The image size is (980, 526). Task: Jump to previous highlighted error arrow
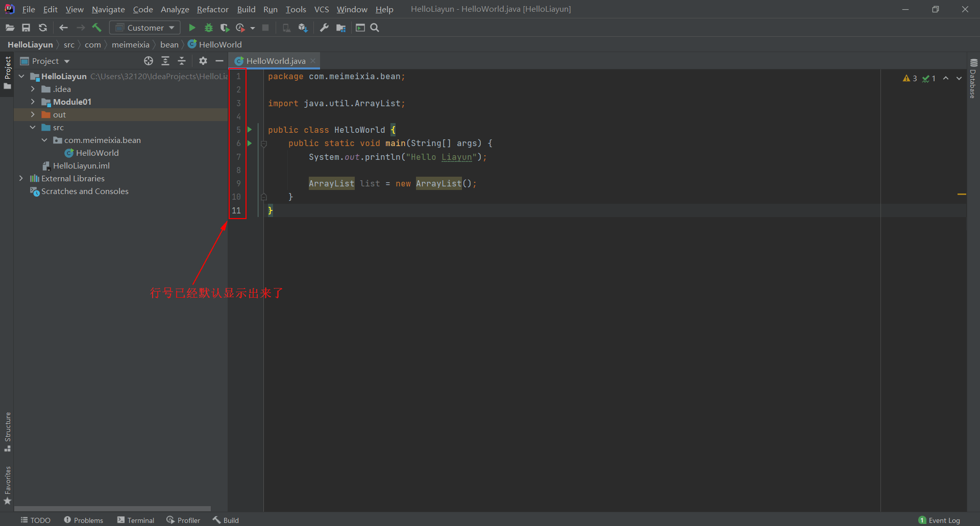pos(946,78)
